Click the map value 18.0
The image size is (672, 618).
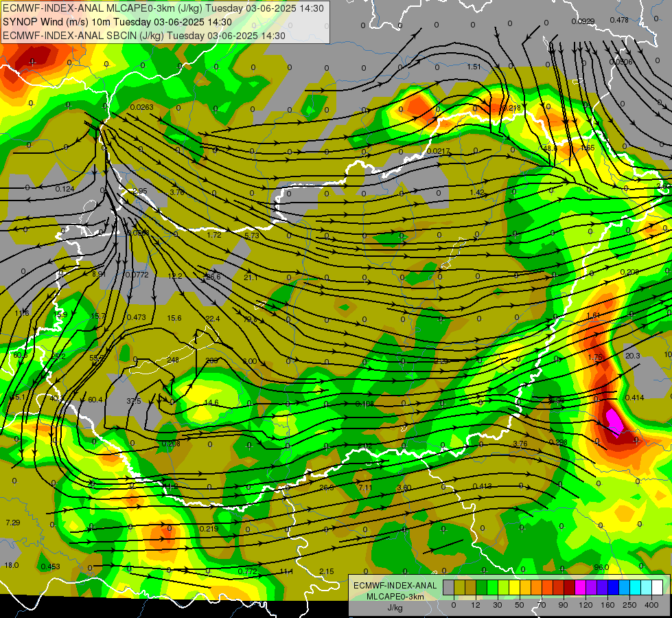[12, 565]
